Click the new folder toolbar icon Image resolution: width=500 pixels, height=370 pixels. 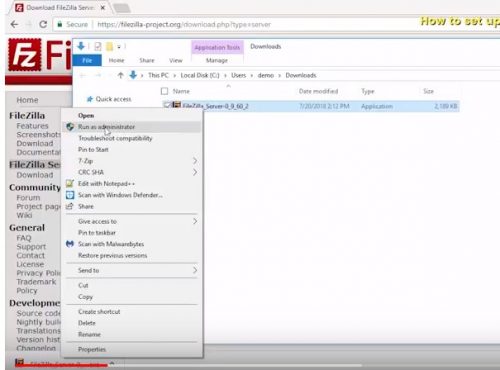click(x=109, y=47)
